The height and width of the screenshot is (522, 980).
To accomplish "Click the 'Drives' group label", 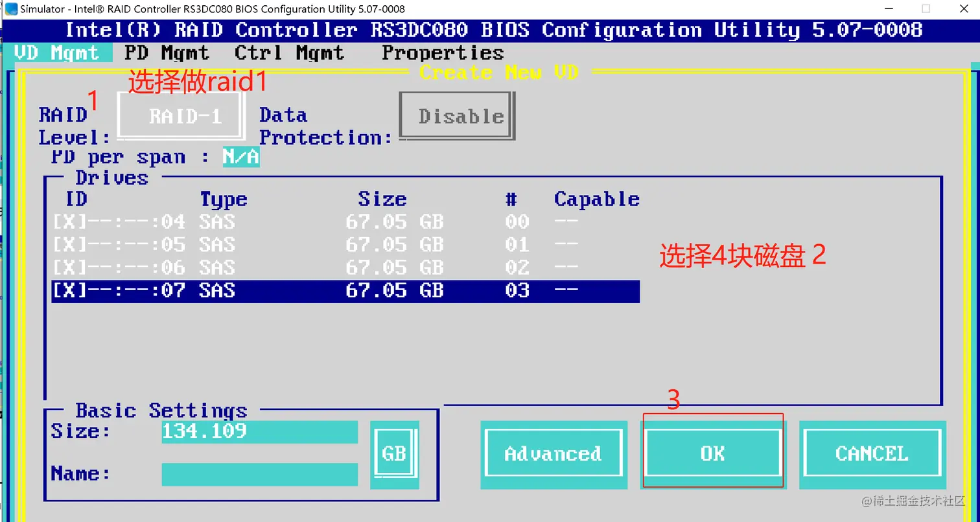I will coord(111,178).
